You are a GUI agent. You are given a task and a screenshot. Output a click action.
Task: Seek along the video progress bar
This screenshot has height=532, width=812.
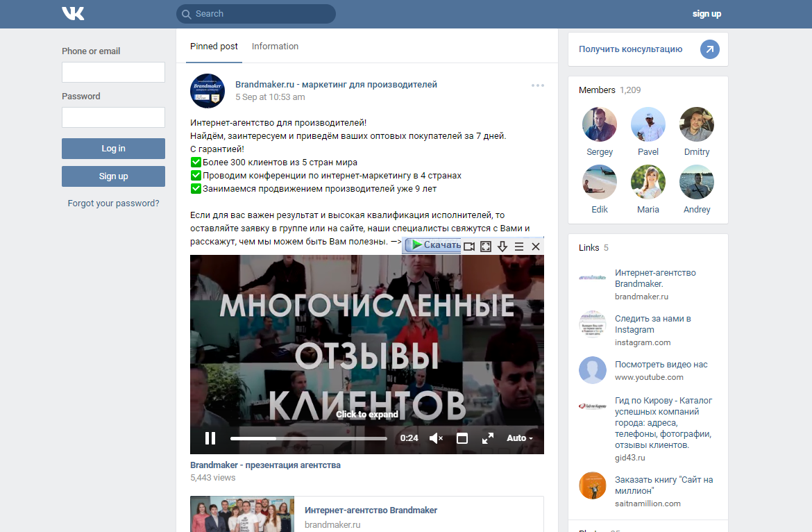[309, 438]
